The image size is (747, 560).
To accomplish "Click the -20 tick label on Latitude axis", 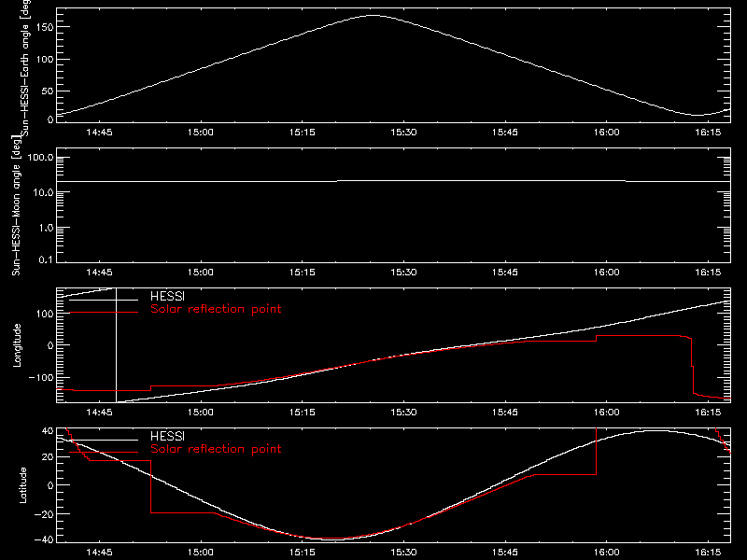I will tap(44, 514).
